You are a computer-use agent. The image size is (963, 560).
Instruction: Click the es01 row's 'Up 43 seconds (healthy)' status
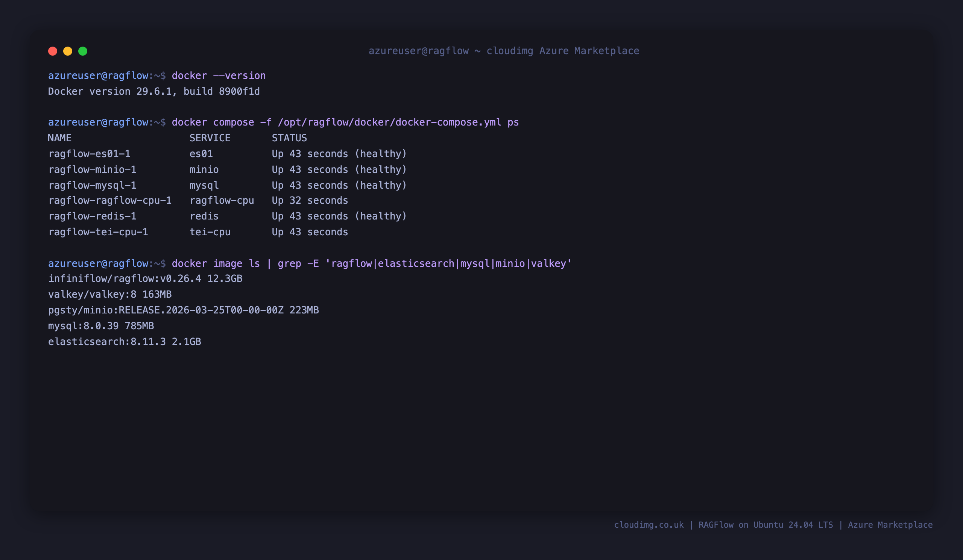click(339, 154)
